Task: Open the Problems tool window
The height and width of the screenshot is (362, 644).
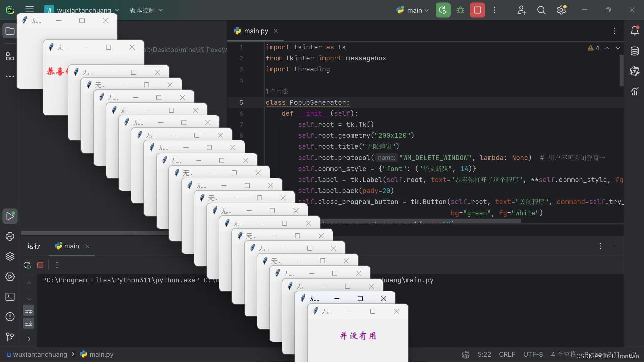Action: (10, 317)
